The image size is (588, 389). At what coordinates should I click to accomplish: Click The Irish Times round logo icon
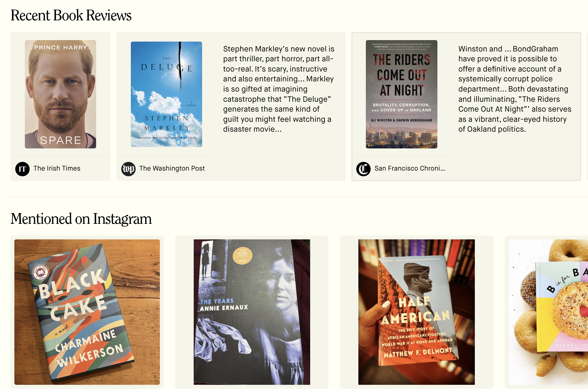click(x=22, y=169)
